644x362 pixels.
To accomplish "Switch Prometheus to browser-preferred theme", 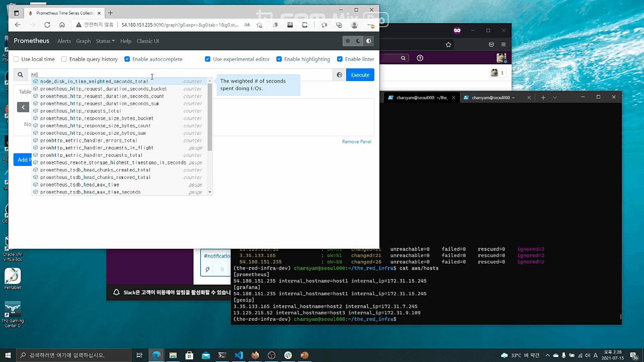I will click(x=369, y=41).
